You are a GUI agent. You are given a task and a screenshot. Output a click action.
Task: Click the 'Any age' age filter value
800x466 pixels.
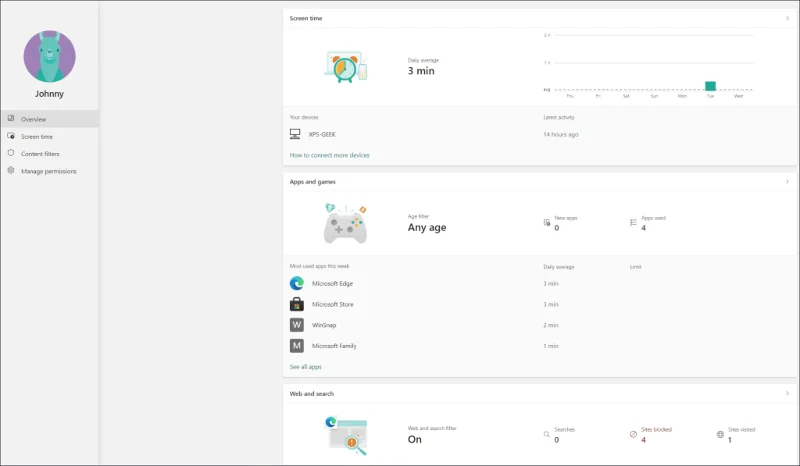[427, 228]
